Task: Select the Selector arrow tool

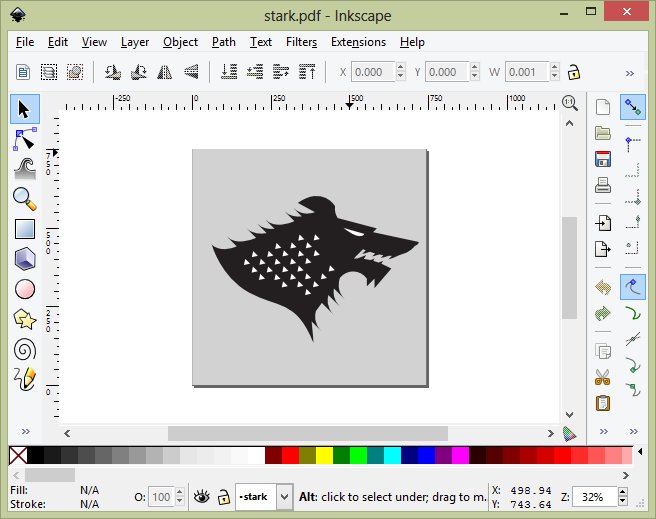Action: pyautogui.click(x=25, y=110)
